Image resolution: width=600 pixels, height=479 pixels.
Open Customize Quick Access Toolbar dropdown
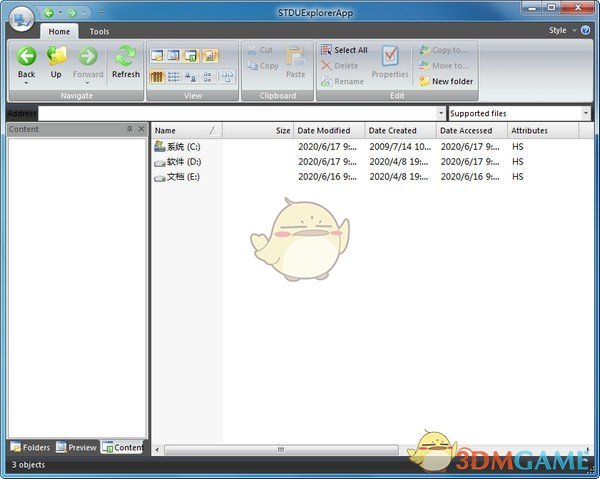(x=101, y=13)
